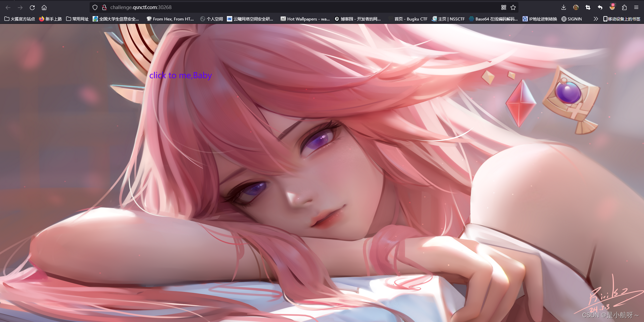Viewport: 644px width, 322px height.
Task: Focus the address bar showing challenge.qsnctf.com:30268
Action: point(304,7)
